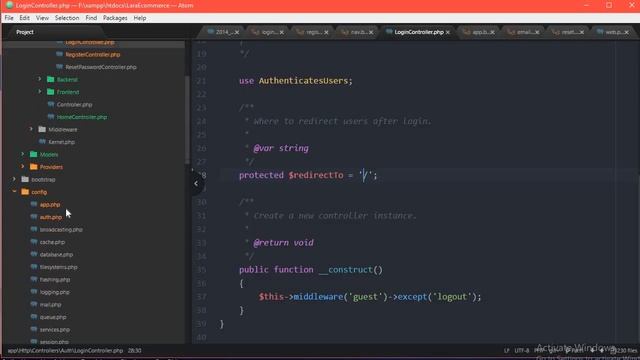Close the LoginController.php tab
Screen dimensions: 640x360
(x=448, y=32)
